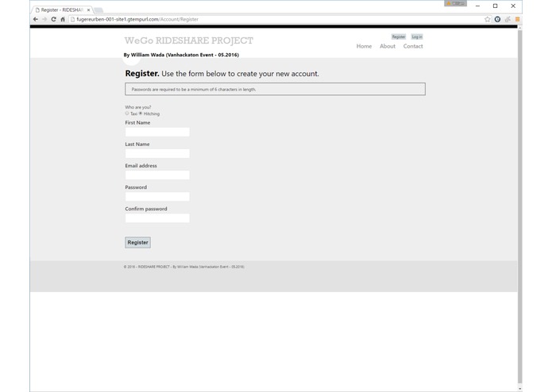Open the Home navigation link

(x=364, y=46)
